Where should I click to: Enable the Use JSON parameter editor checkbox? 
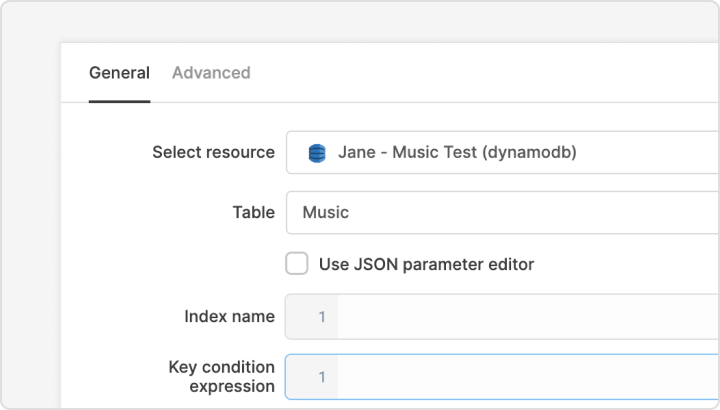tap(297, 264)
